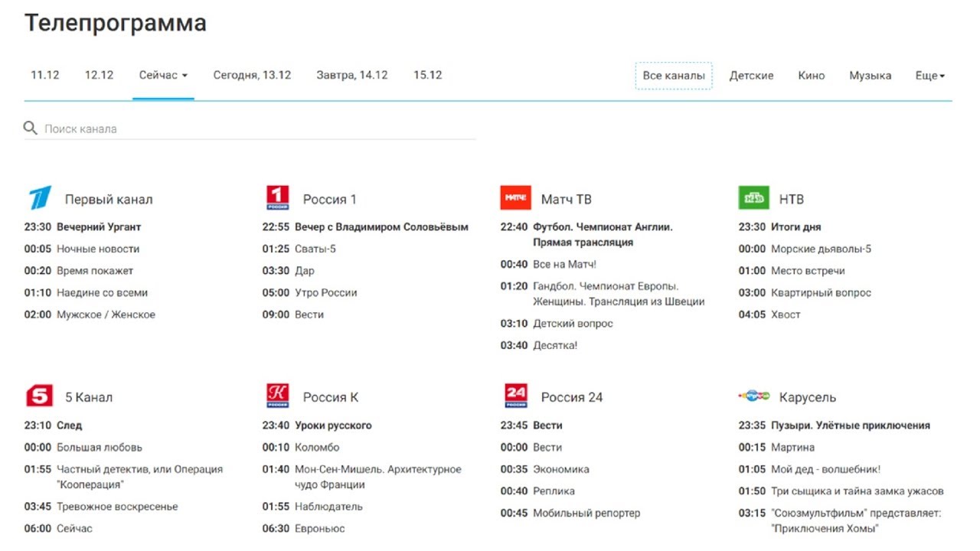Click the Россия 1 channel logo
980x551 pixels.
pos(277,198)
